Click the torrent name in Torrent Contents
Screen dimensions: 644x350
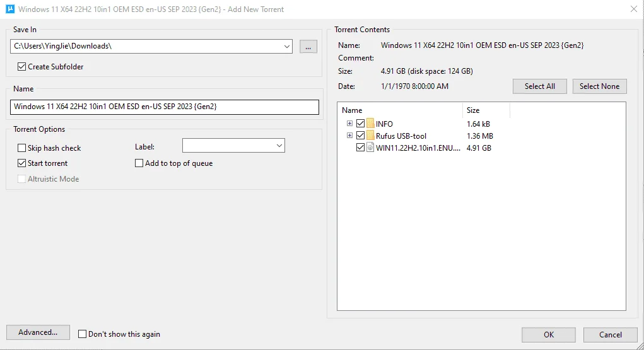(482, 45)
